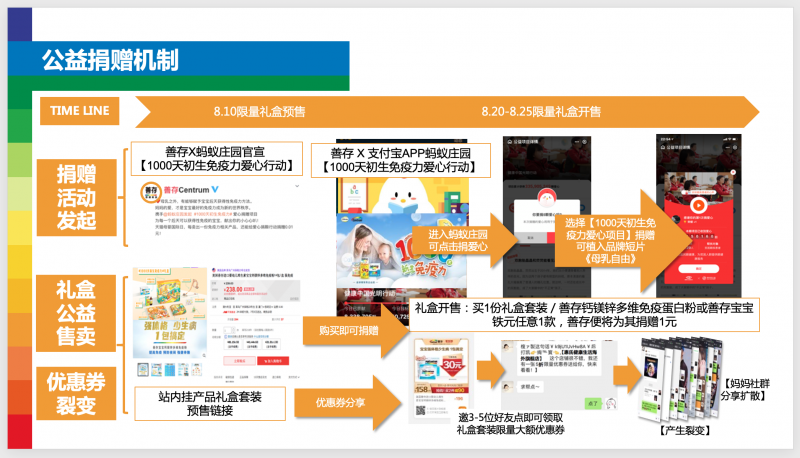Click the purple swatch on the left color strip
Image resolution: width=800 pixels, height=458 pixels.
point(20,24)
